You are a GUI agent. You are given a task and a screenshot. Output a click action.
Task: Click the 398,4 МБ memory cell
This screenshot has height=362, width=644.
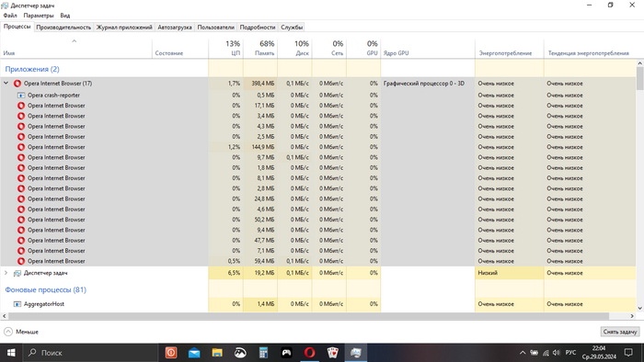coord(260,84)
